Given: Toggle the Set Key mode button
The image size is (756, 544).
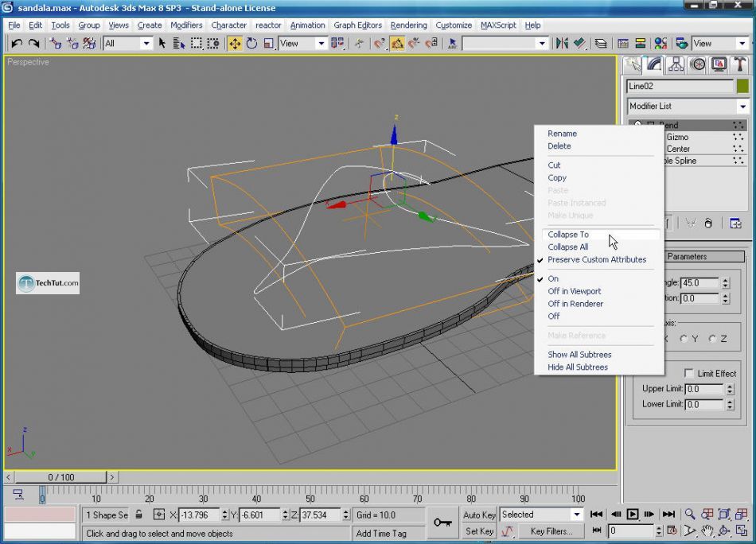Looking at the screenshot, I should pyautogui.click(x=479, y=531).
